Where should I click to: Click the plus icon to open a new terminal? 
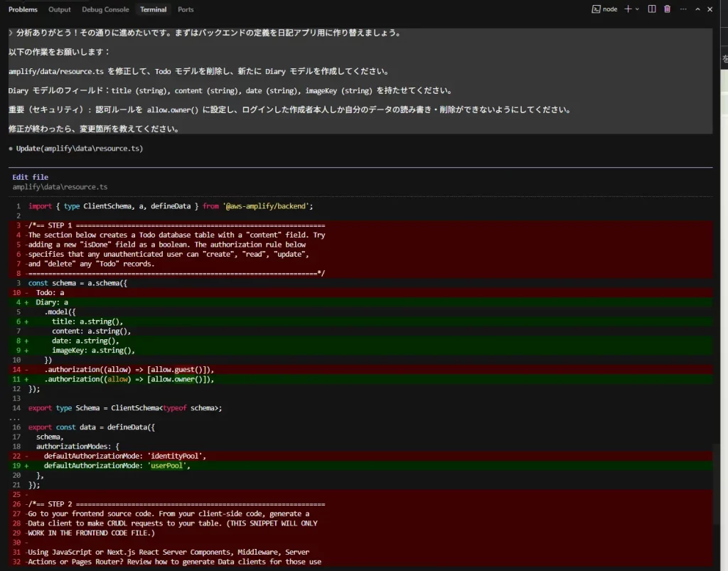coord(628,9)
